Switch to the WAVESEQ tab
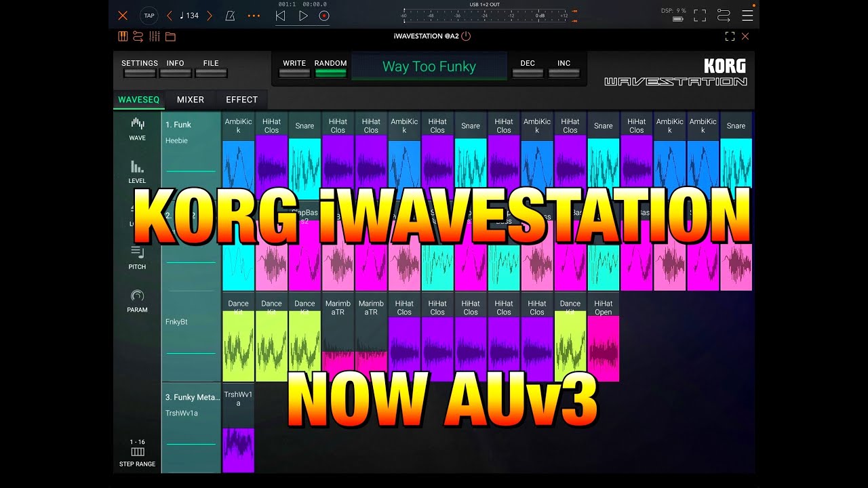Viewport: 868px width, 488px height. (x=138, y=100)
